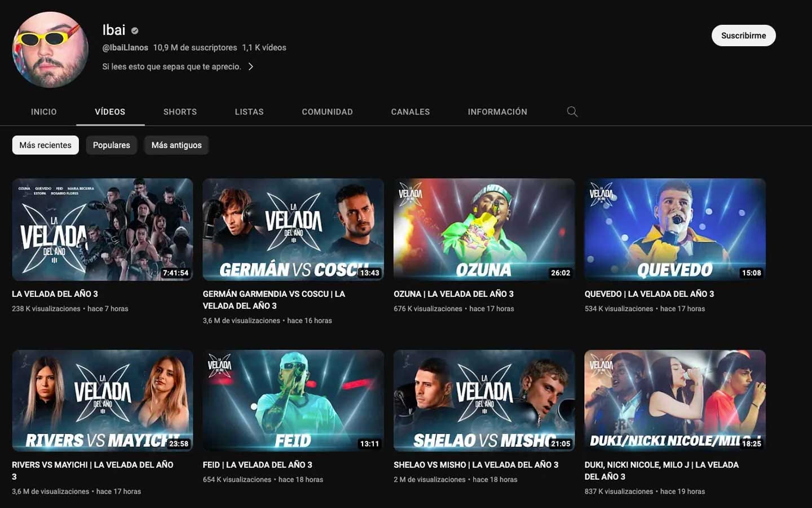Play the Ozuna performance thumbnail

484,230
